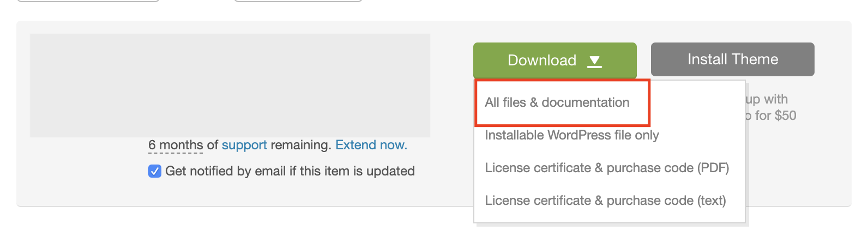Click the Extend now link
The image size is (868, 243).
[x=370, y=145]
